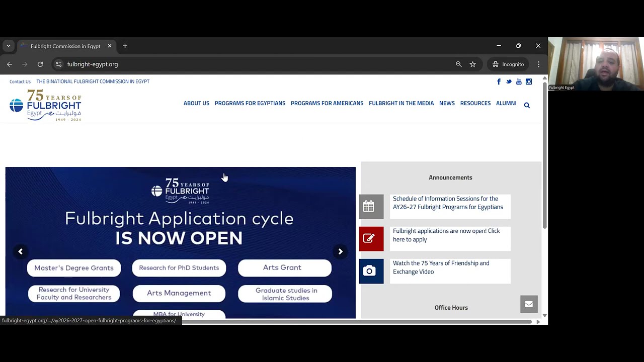Open the Fulbright in the Media menu
The width and height of the screenshot is (644, 362).
(401, 103)
